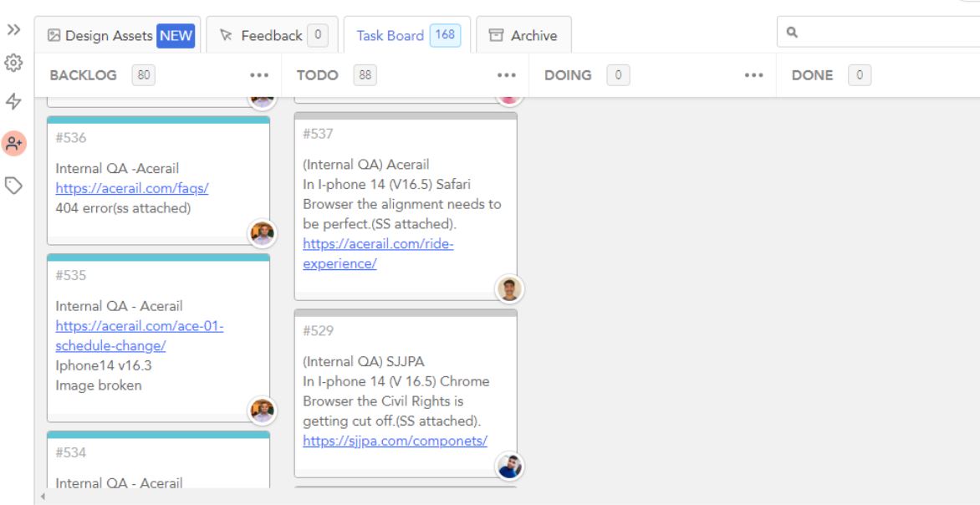
Task: Open the sjjpa.com/componets link
Action: tap(395, 441)
